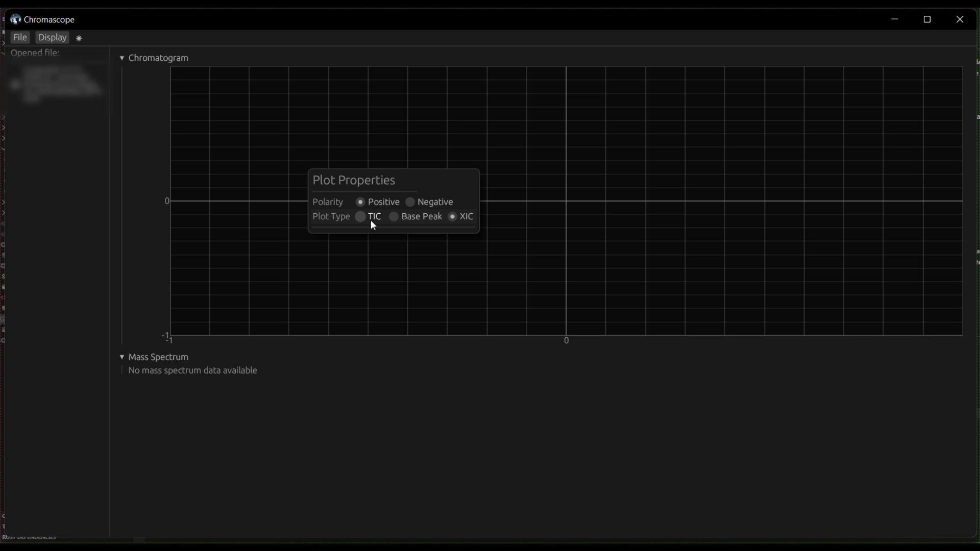980x551 pixels.
Task: Select Negative polarity
Action: pyautogui.click(x=410, y=202)
